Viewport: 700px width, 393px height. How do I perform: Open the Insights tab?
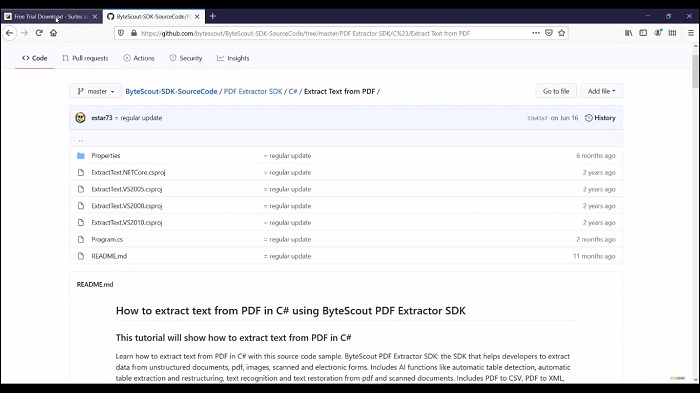click(233, 58)
